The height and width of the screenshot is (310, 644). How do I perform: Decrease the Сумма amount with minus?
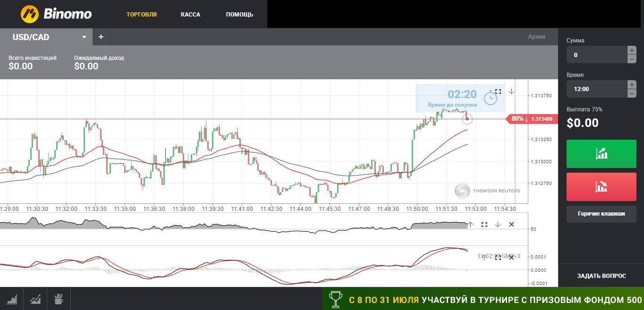(632, 59)
